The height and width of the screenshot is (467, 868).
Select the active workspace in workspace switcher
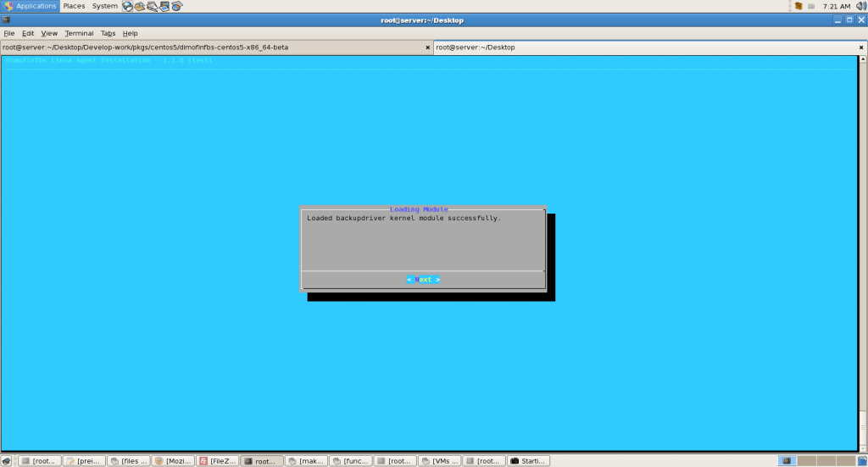pyautogui.click(x=786, y=461)
